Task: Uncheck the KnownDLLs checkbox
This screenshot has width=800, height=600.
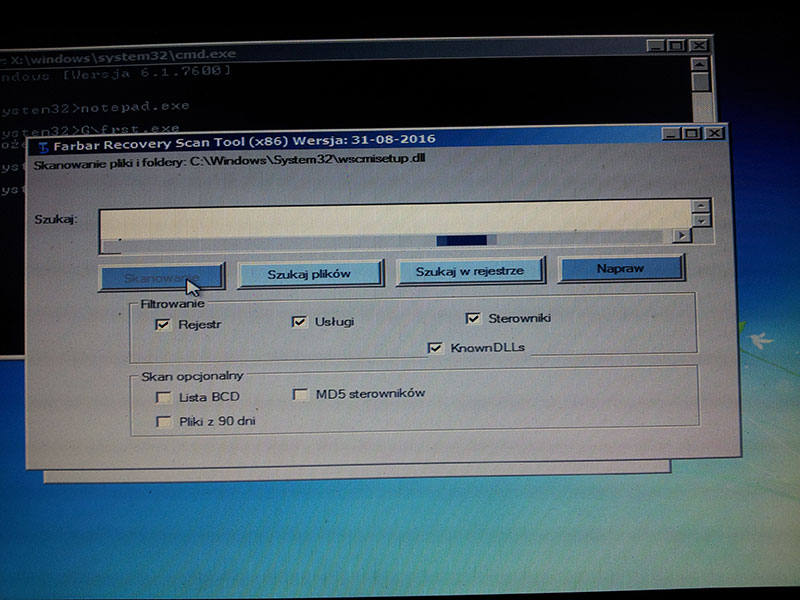Action: point(435,347)
